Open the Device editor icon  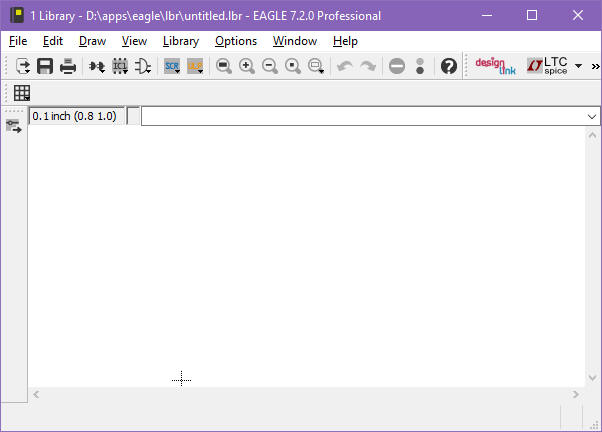tap(97, 66)
